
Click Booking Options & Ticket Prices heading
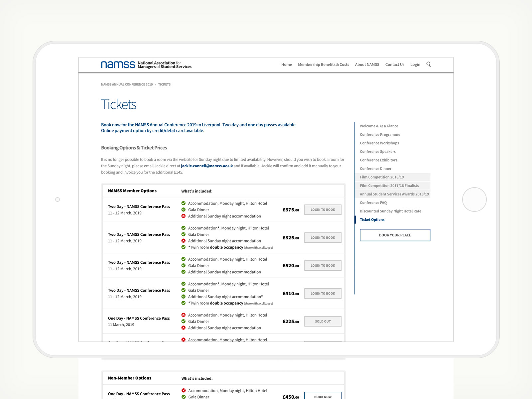click(134, 148)
